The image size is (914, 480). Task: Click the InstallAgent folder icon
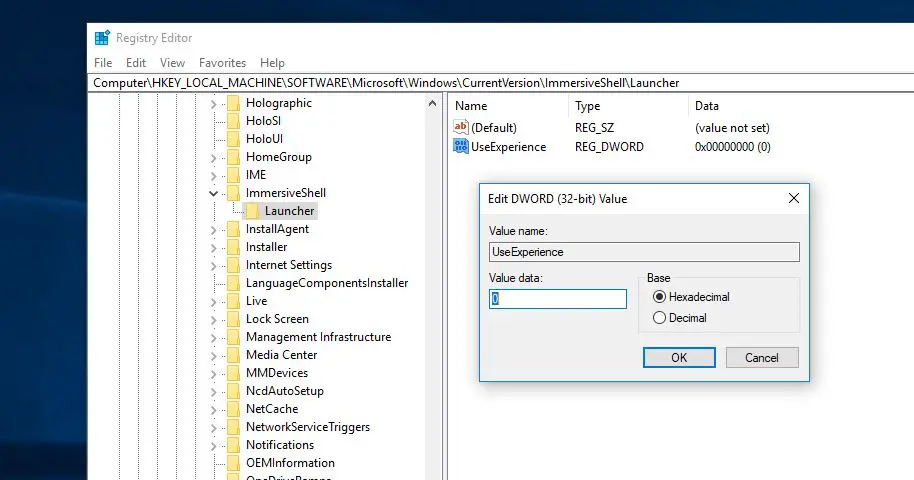pos(233,229)
